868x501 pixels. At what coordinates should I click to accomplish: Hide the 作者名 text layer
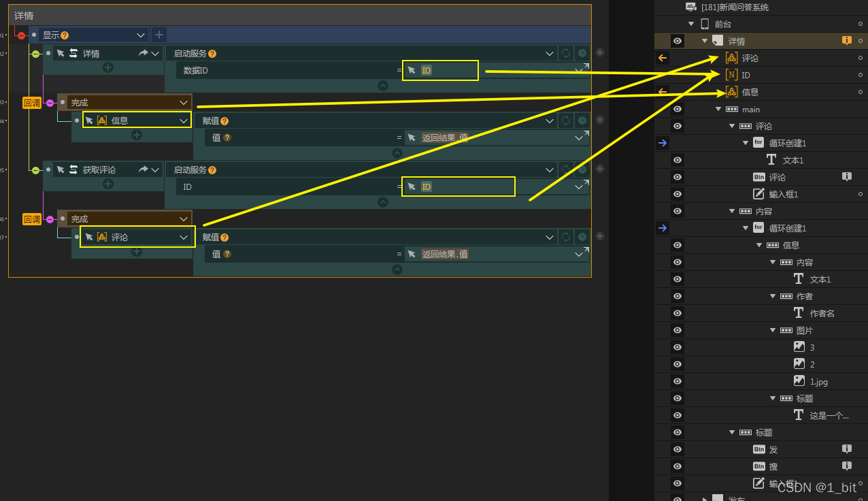(678, 313)
